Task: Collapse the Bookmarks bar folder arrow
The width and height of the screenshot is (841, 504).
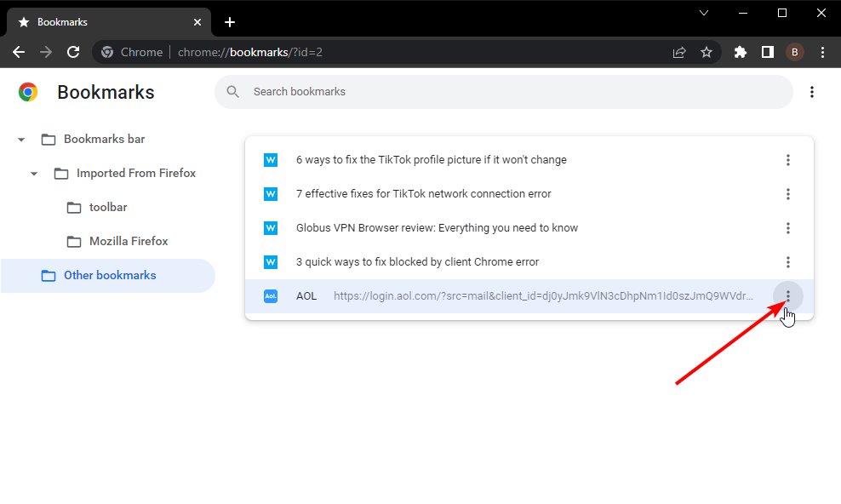Action: (21, 140)
